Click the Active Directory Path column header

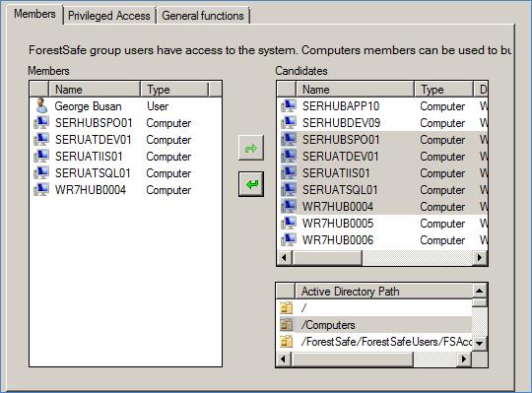pos(384,291)
